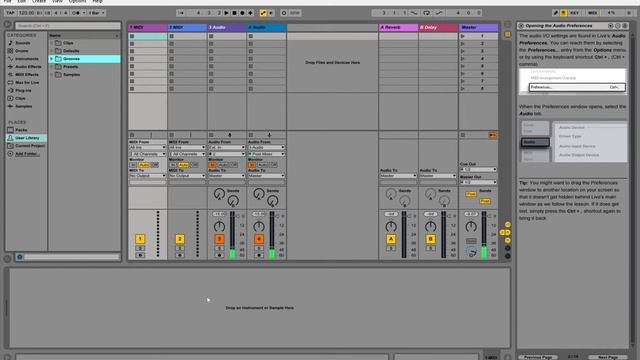This screenshot has width=640, height=360.
Task: Toggle return A activator button
Action: (391, 239)
